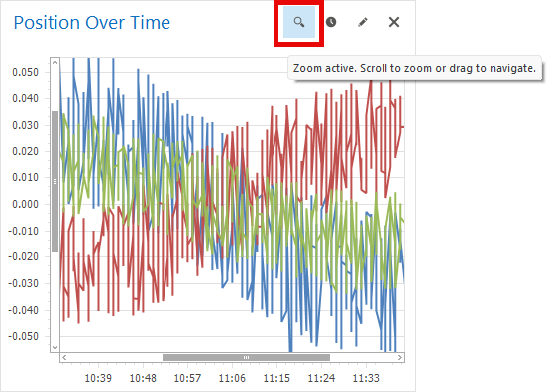Click the 10:39 time axis label
This screenshot has width=549, height=392.
(98, 378)
